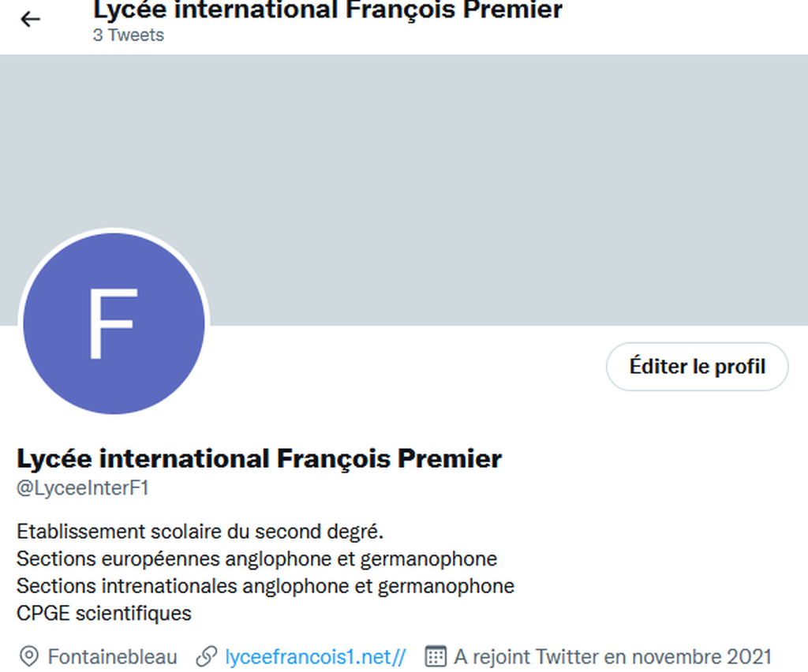This screenshot has height=672, width=808.
Task: Click the @LyceeInterF1 handle
Action: pyautogui.click(x=83, y=488)
